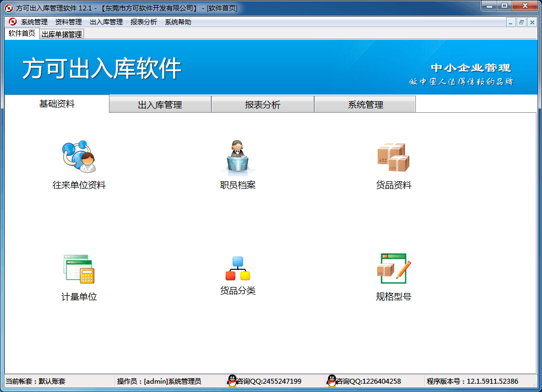This screenshot has width=542, height=392.
Task: Restore the inner MDI child window
Action: pyautogui.click(x=522, y=22)
